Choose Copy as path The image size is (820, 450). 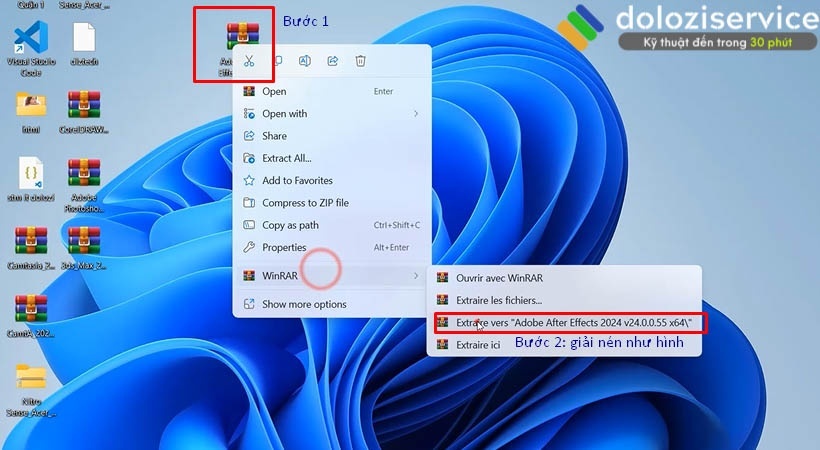pos(332,225)
